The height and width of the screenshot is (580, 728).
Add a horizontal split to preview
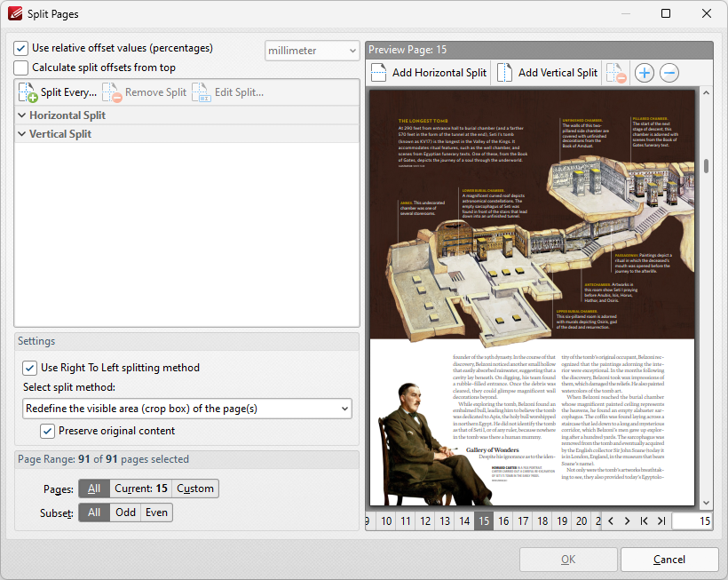429,73
